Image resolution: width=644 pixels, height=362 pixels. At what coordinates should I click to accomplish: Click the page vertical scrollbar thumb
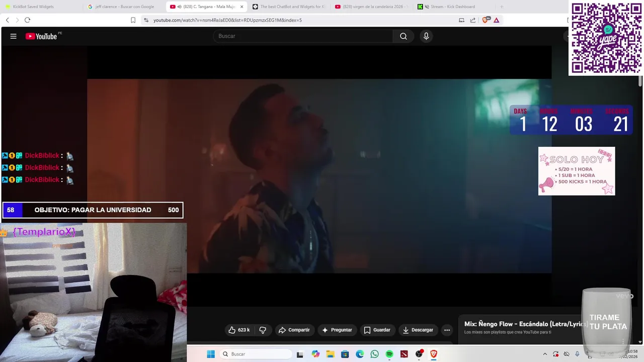tap(640, 81)
